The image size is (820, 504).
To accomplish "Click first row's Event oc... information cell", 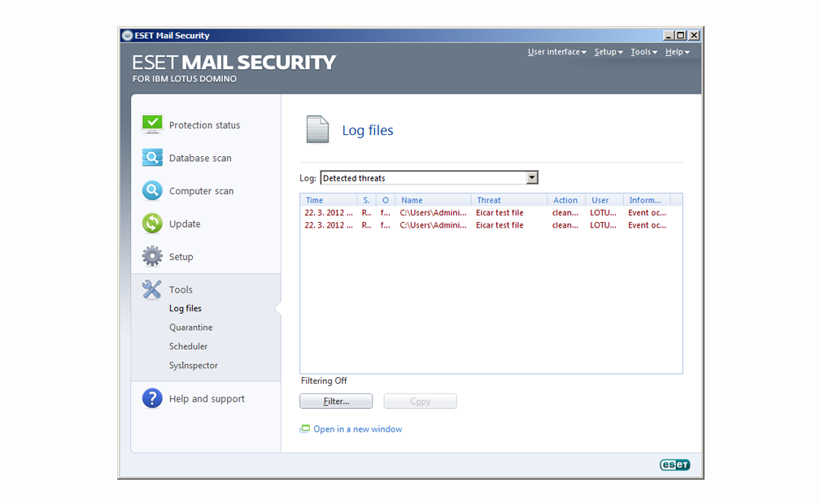I will click(x=647, y=213).
